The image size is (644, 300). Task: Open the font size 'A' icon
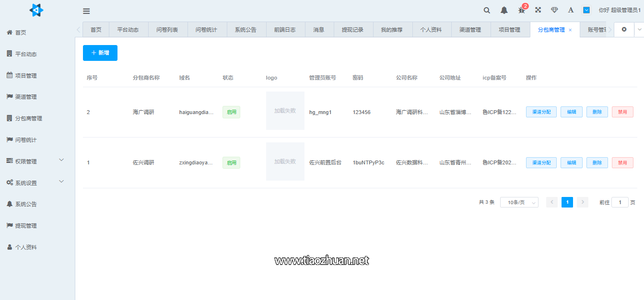[x=571, y=10]
